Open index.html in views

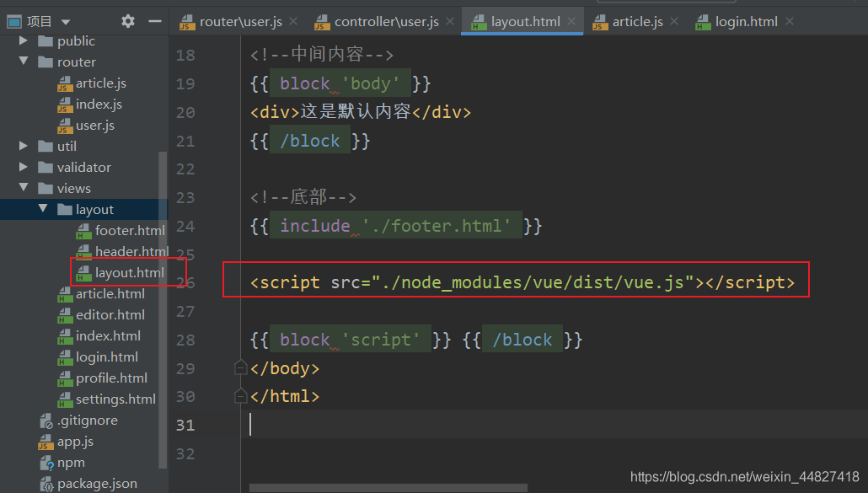click(108, 335)
